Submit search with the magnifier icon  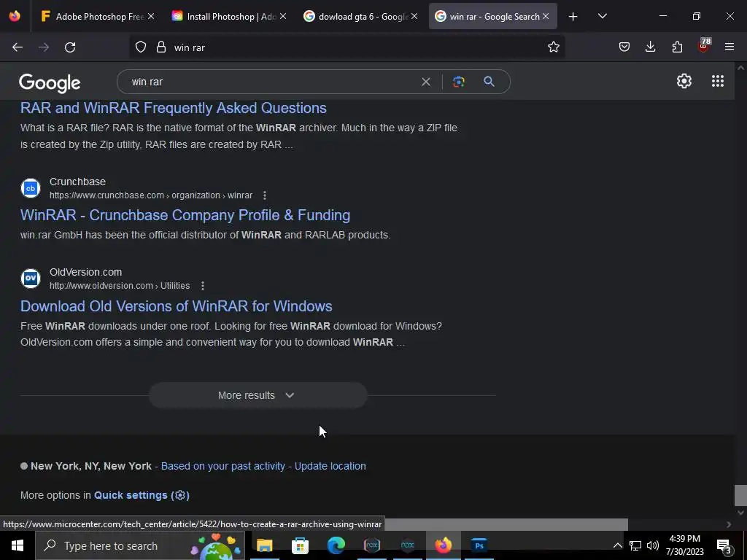pyautogui.click(x=489, y=82)
